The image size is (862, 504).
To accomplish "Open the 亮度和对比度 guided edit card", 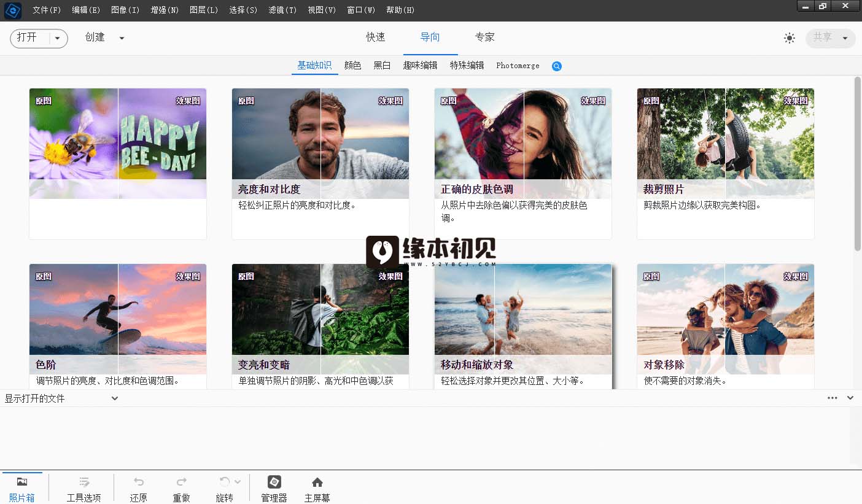I will coord(320,163).
